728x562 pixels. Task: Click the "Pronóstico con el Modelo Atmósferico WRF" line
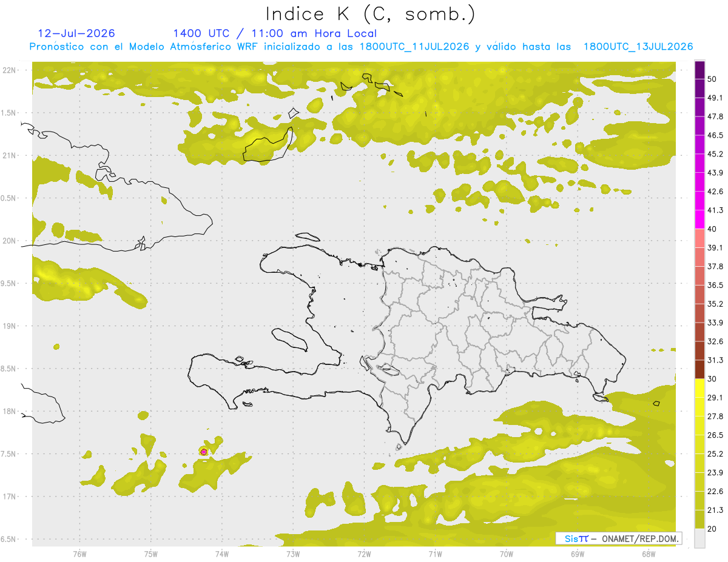(362, 47)
